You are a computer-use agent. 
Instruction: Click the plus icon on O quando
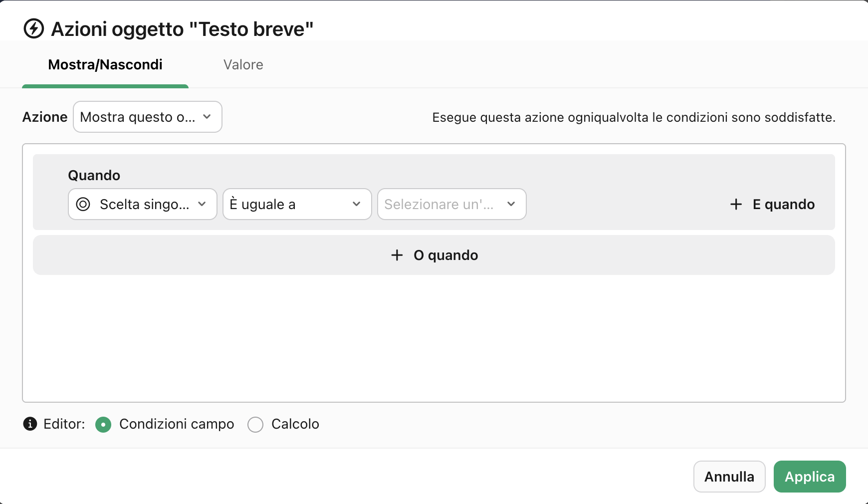pyautogui.click(x=397, y=255)
